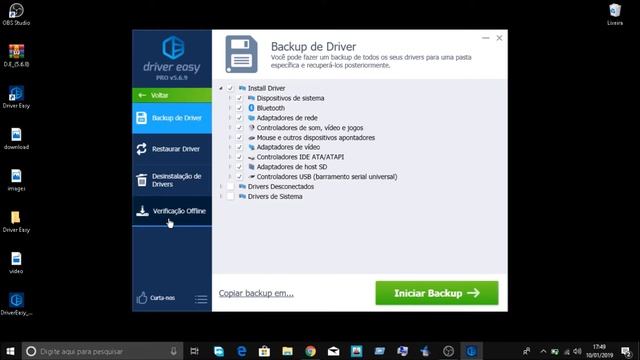Viewport: 640px width, 360px height.
Task: Expand the Adaptadores de vídeo node
Action: (230, 147)
